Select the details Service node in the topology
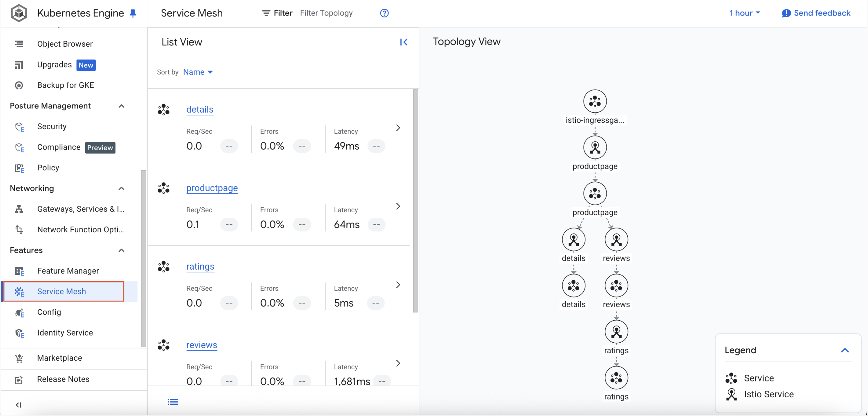868x416 pixels. point(574,286)
